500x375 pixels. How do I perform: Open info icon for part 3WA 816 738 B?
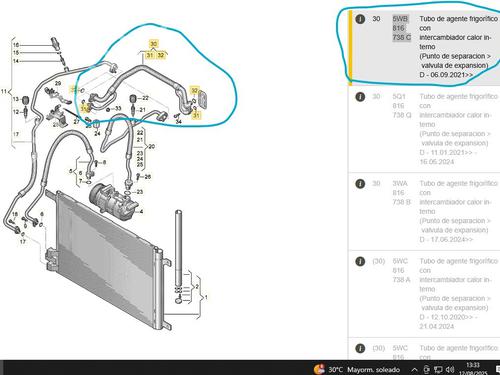pos(360,184)
